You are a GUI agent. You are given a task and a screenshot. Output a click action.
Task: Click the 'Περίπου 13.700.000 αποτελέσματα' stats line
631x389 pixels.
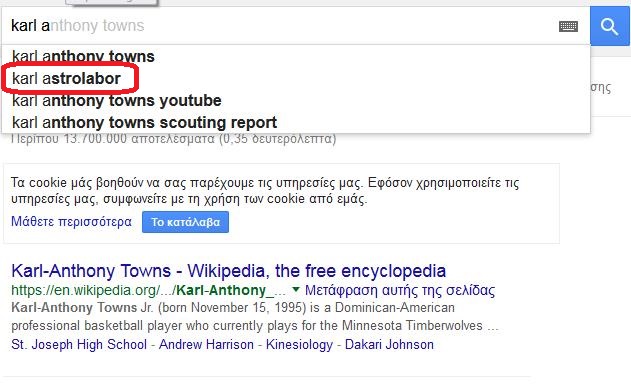point(173,139)
